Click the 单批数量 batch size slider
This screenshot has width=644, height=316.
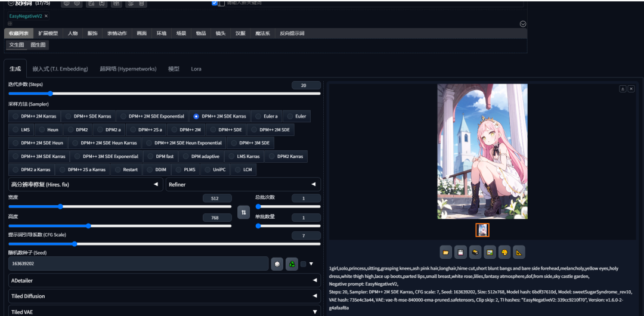288,225
